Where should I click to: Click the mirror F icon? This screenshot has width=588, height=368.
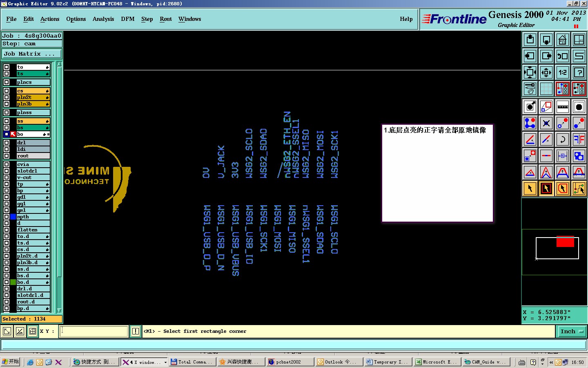point(579,139)
